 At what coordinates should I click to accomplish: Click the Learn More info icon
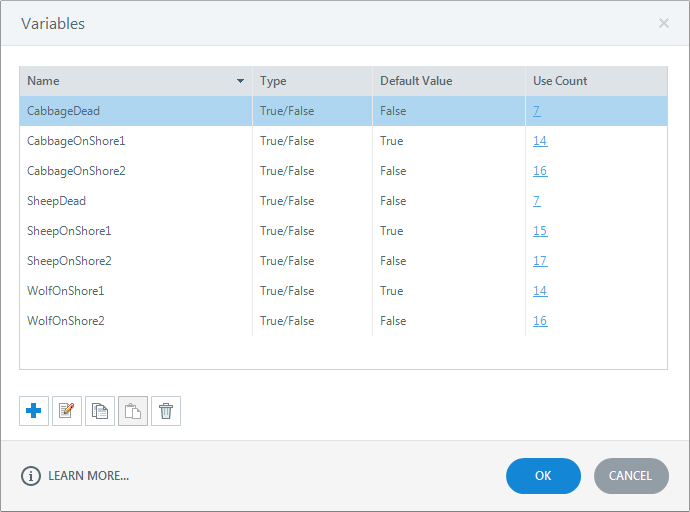point(31,476)
